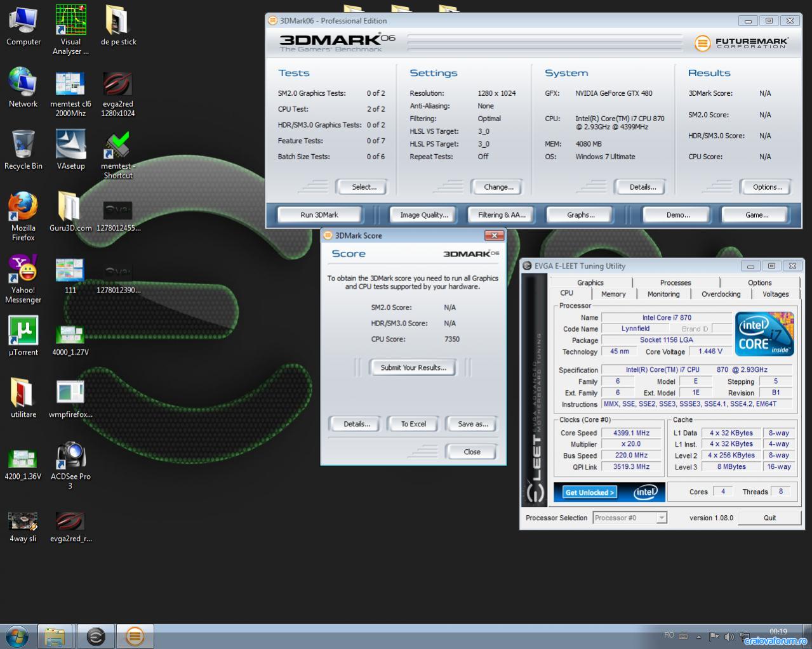The width and height of the screenshot is (812, 649).
Task: Open the 1278012455 desktop image
Action: point(118,216)
